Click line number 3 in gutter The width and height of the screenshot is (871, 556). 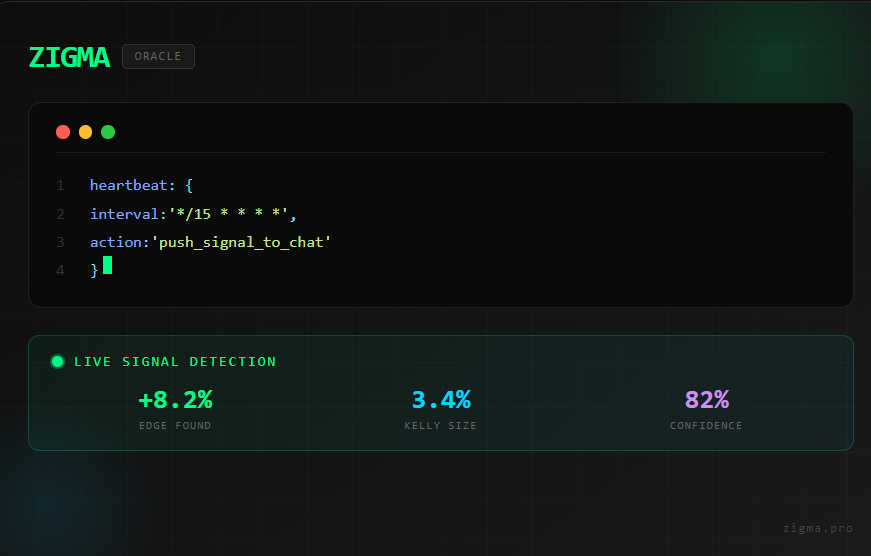61,243
